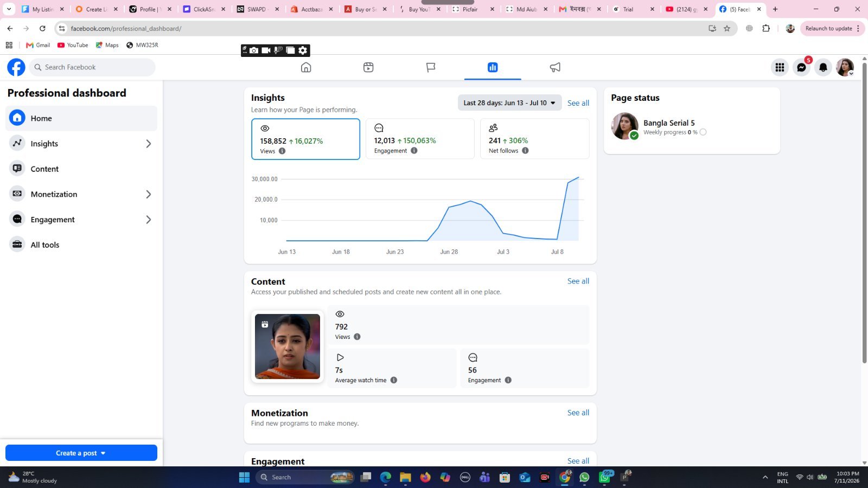Select the Views metric card

305,139
